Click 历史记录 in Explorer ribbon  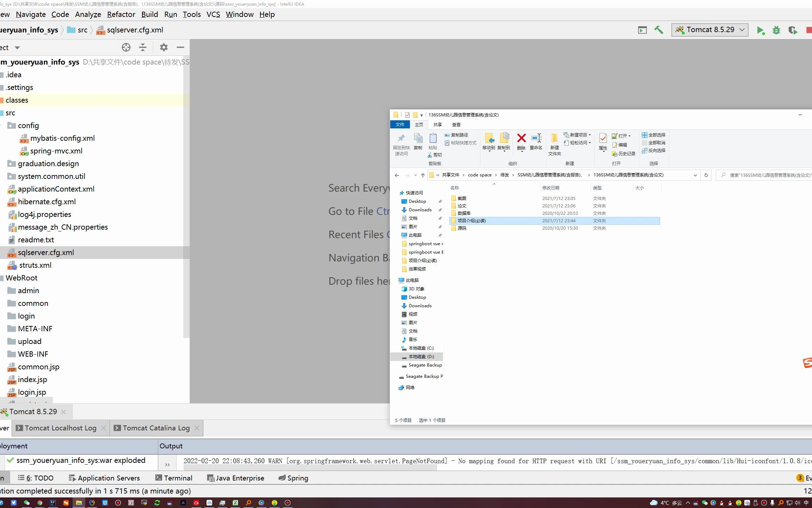(x=623, y=154)
